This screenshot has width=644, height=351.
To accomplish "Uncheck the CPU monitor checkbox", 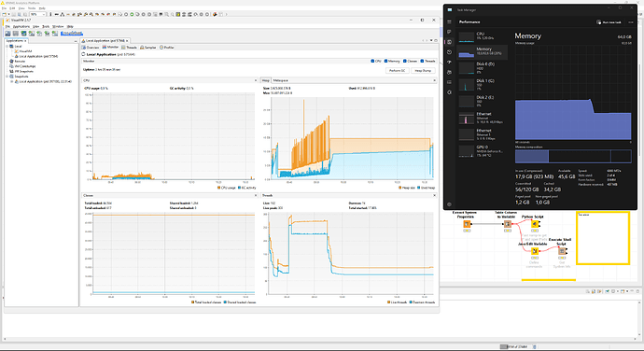I will 373,61.
